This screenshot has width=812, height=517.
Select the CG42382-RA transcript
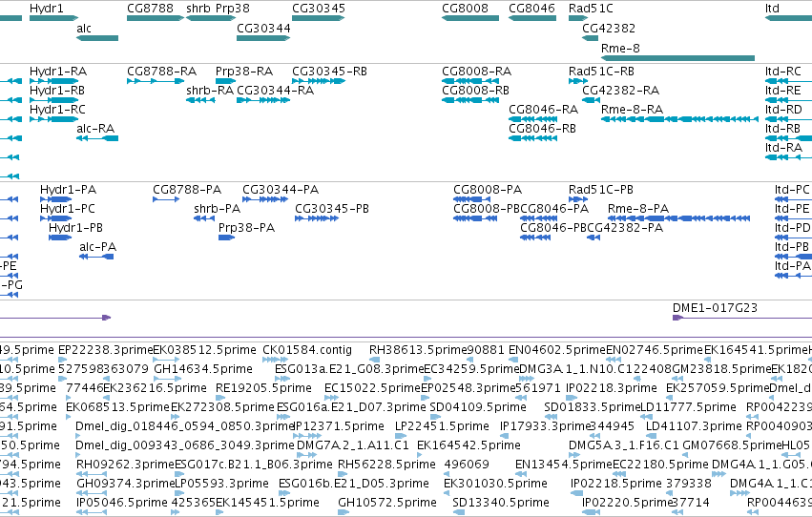click(591, 100)
